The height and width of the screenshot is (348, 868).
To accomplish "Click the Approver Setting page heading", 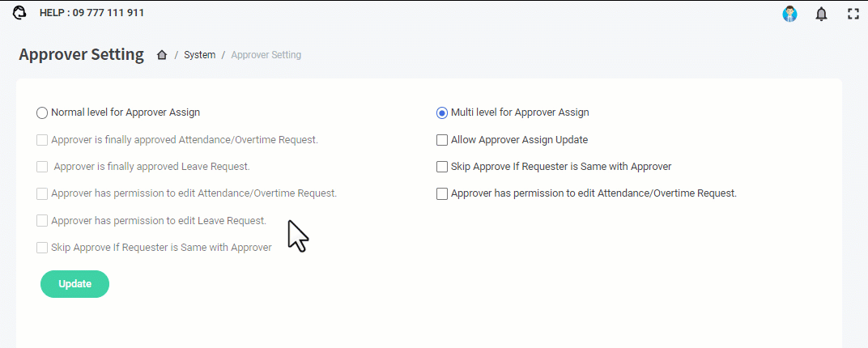I will 81,55.
